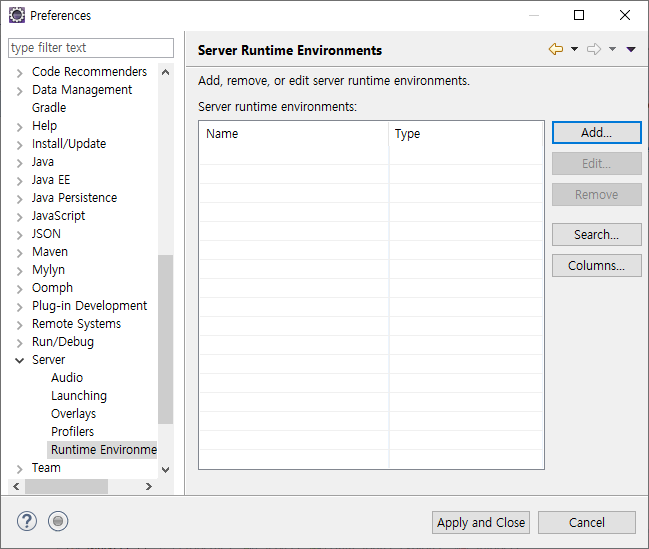
Task: Click the back navigation arrow icon
Action: tap(555, 49)
